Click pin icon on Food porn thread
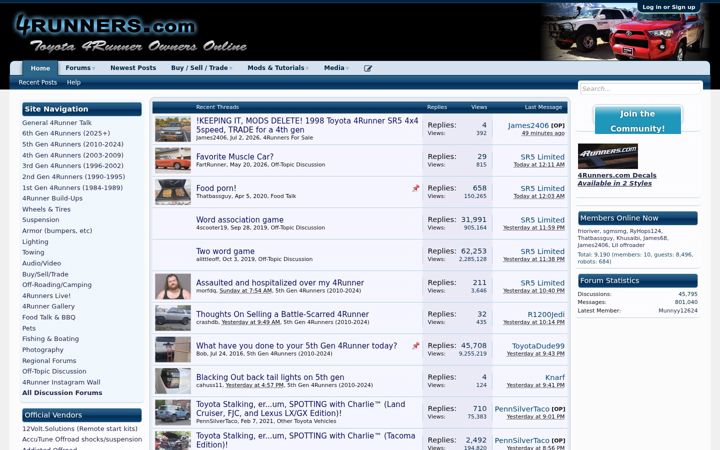Screen dimensions: 720x450 coord(416,188)
